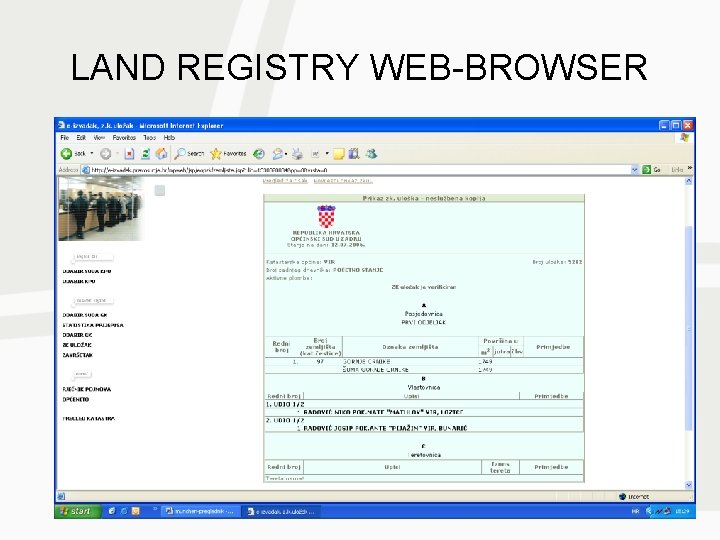Click the Internet zone globe icon
The image size is (720, 540).
click(x=622, y=496)
